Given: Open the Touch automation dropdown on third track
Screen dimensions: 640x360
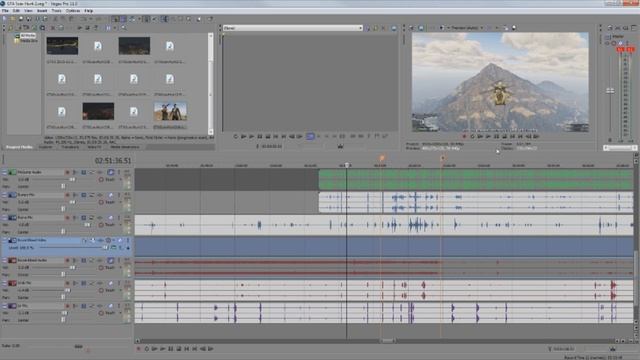Looking at the screenshot, I should click(x=120, y=225).
